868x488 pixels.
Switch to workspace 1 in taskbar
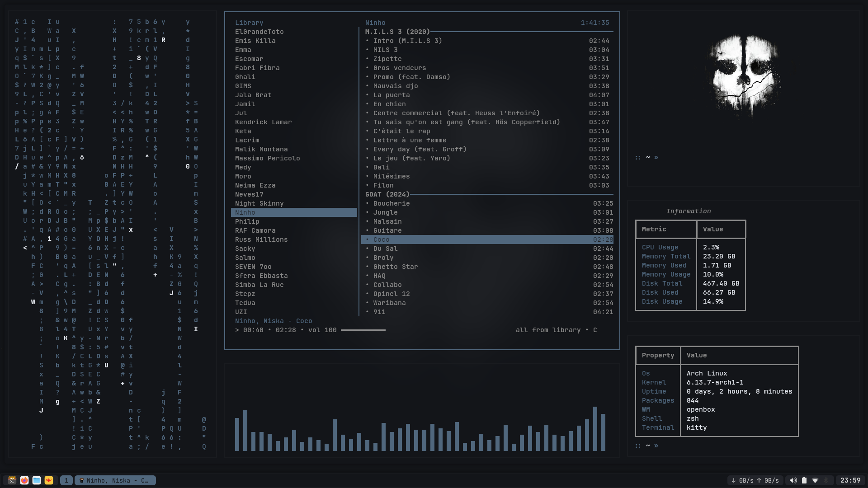point(66,480)
